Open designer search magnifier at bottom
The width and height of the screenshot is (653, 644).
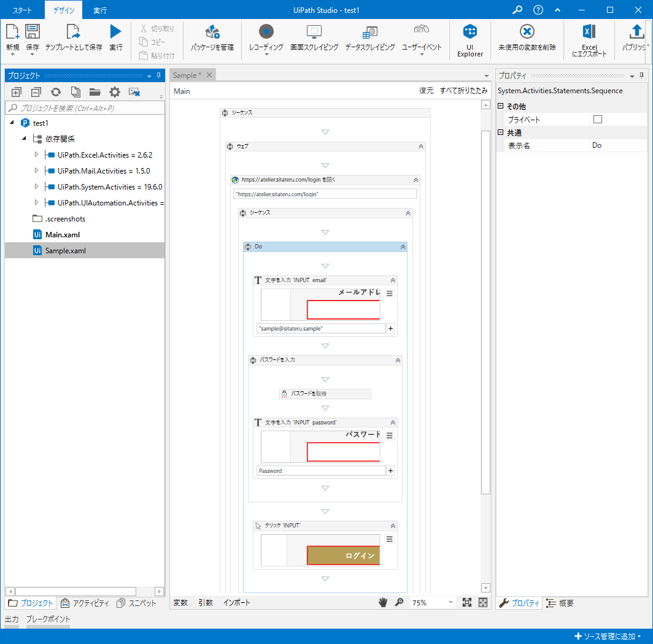(399, 602)
